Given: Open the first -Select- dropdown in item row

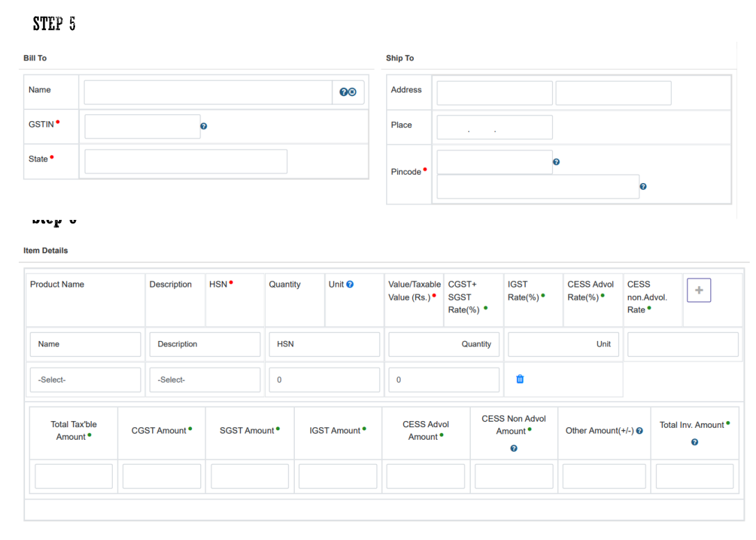Looking at the screenshot, I should click(x=86, y=380).
